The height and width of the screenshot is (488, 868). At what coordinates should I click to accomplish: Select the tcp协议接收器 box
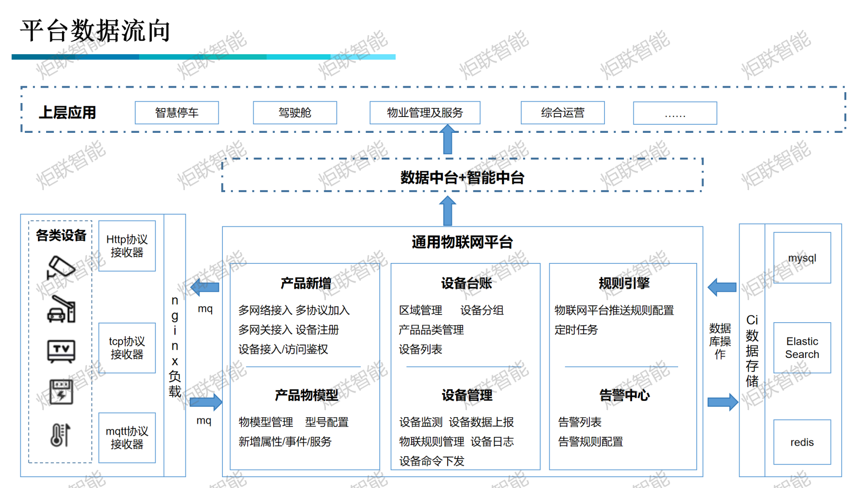(x=127, y=348)
